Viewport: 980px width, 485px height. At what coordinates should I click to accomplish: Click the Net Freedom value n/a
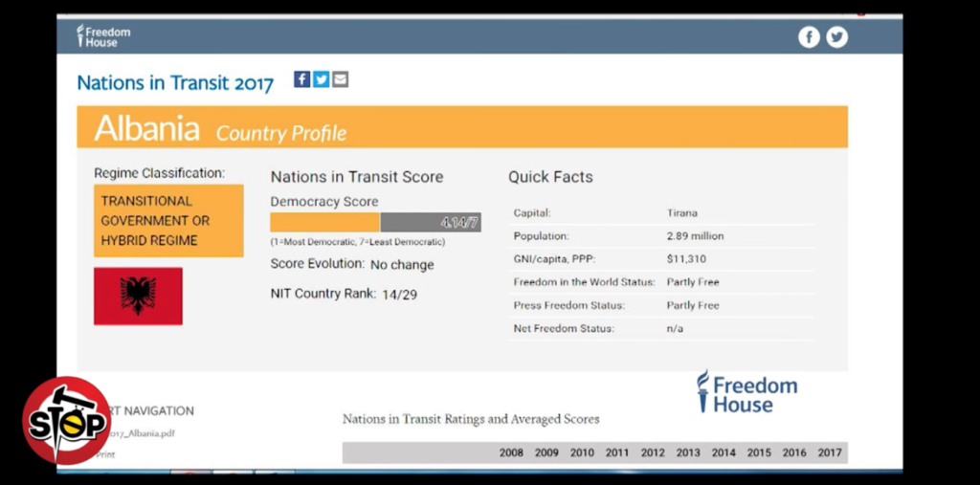[x=675, y=328]
